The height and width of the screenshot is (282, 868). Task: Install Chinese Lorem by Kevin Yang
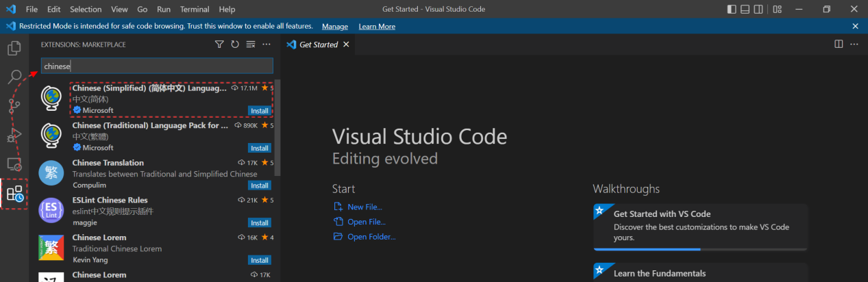[x=260, y=260]
